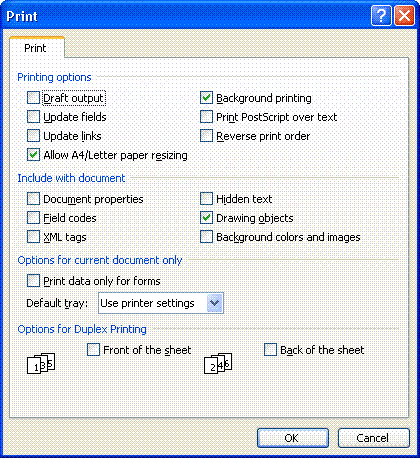This screenshot has height=459, width=420.
Task: Click the odd pages 1-3-5 duplex icon
Action: point(41,364)
